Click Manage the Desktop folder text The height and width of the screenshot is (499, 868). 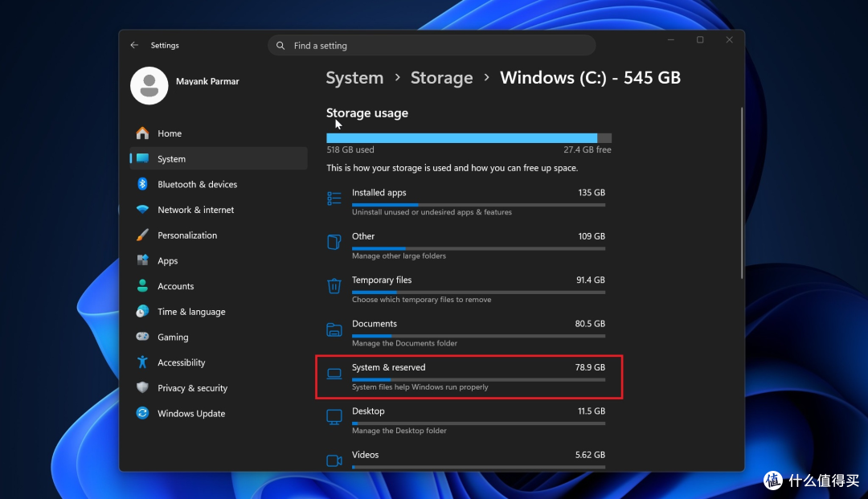pyautogui.click(x=399, y=431)
